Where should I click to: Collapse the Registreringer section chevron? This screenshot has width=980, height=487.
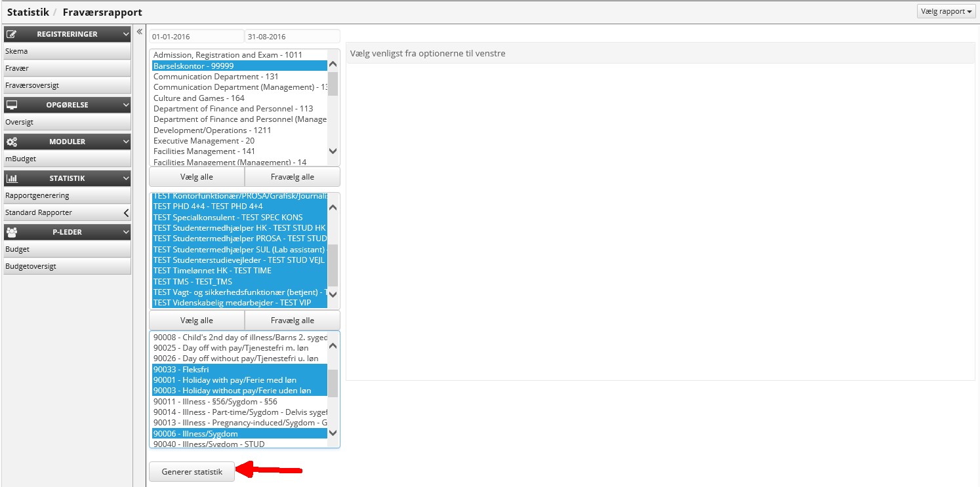pos(125,34)
